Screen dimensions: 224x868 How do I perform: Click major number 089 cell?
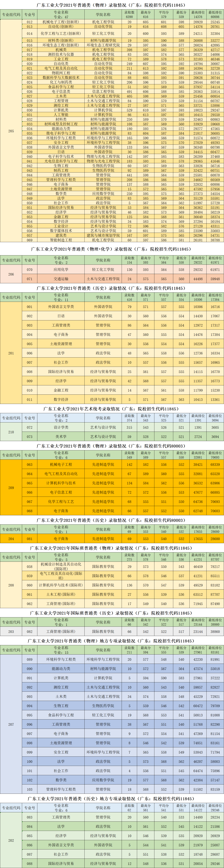(30, 659)
